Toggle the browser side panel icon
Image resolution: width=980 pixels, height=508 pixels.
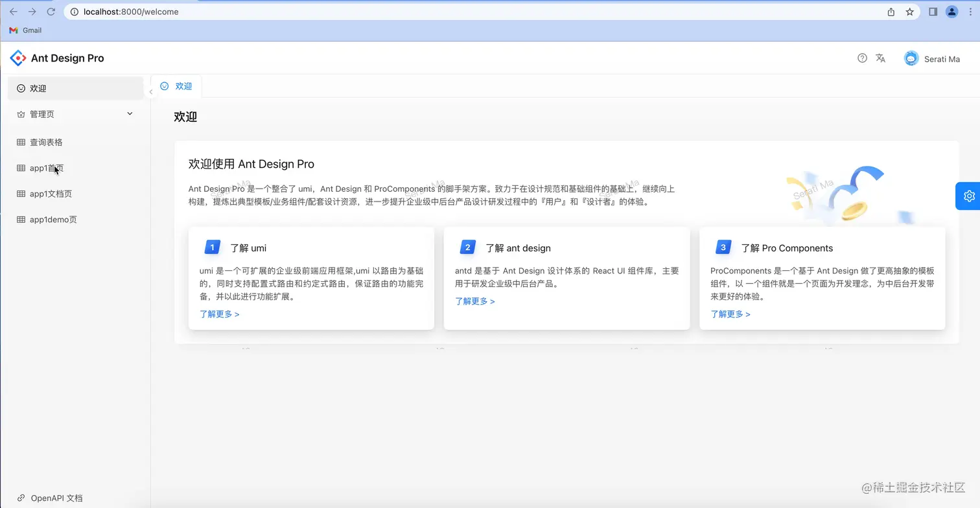(933, 12)
